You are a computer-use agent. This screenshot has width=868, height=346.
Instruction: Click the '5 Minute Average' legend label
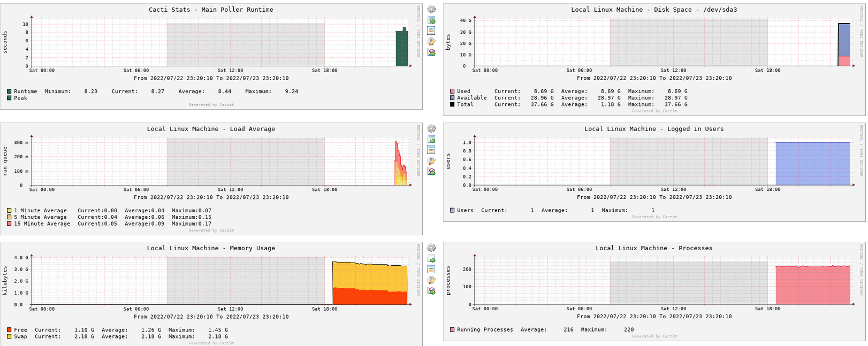41,217
